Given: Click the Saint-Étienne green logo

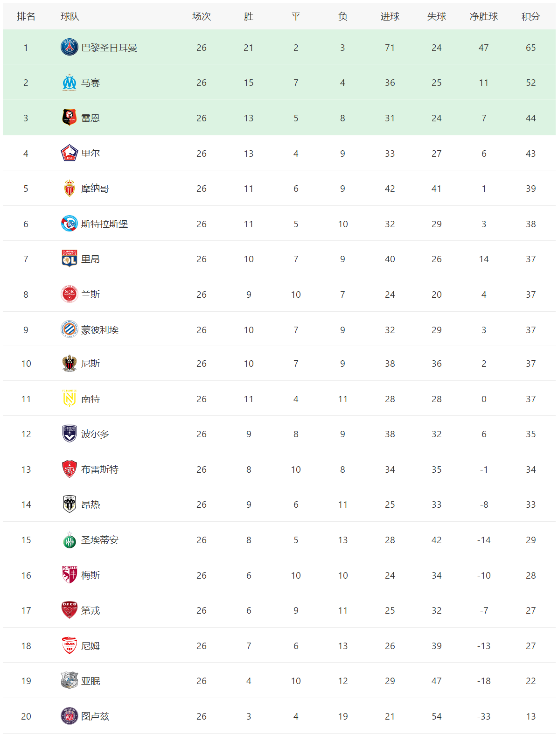Looking at the screenshot, I should pos(70,540).
